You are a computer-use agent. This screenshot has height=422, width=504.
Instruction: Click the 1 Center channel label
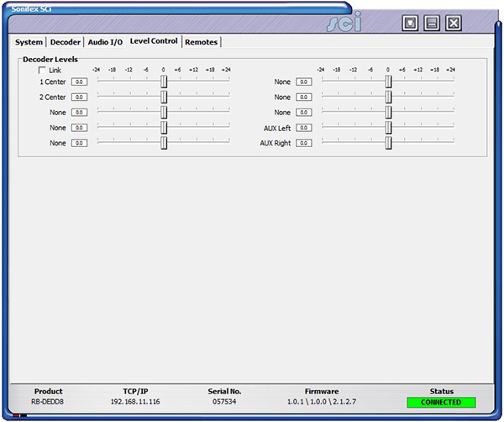(53, 82)
